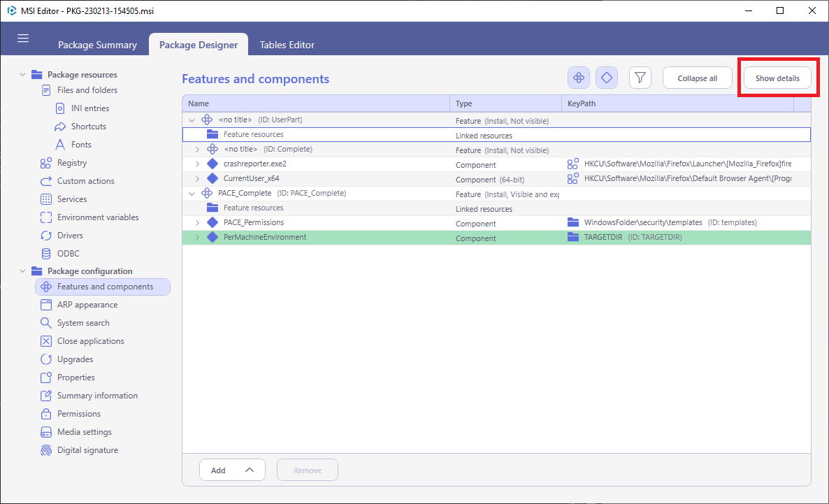
Task: Select Feature resources under UserPart
Action: (x=496, y=135)
